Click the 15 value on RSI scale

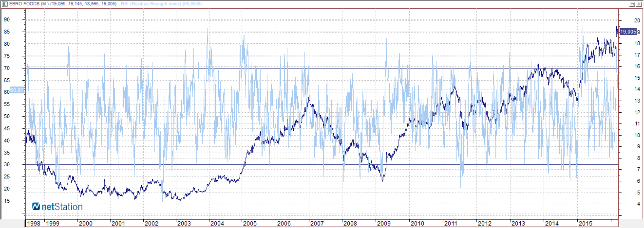(7, 201)
